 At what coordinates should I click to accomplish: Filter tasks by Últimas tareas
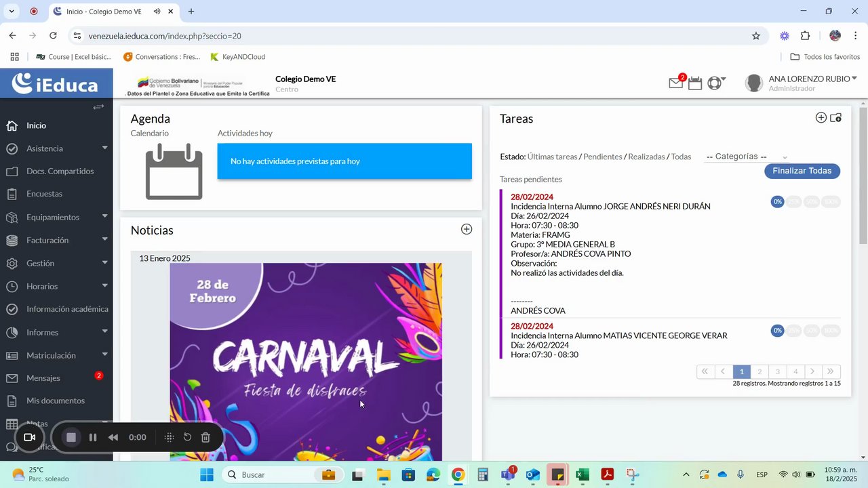pyautogui.click(x=552, y=157)
